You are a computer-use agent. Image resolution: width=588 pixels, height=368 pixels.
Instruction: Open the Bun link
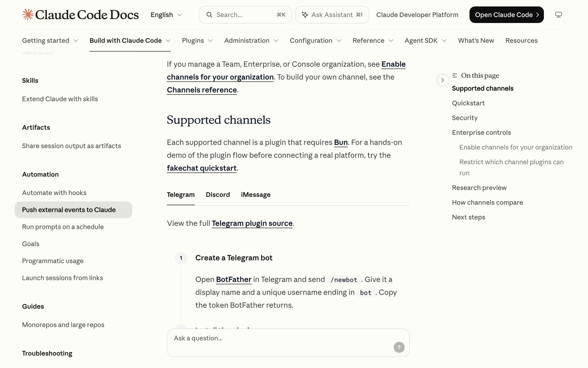click(x=341, y=142)
